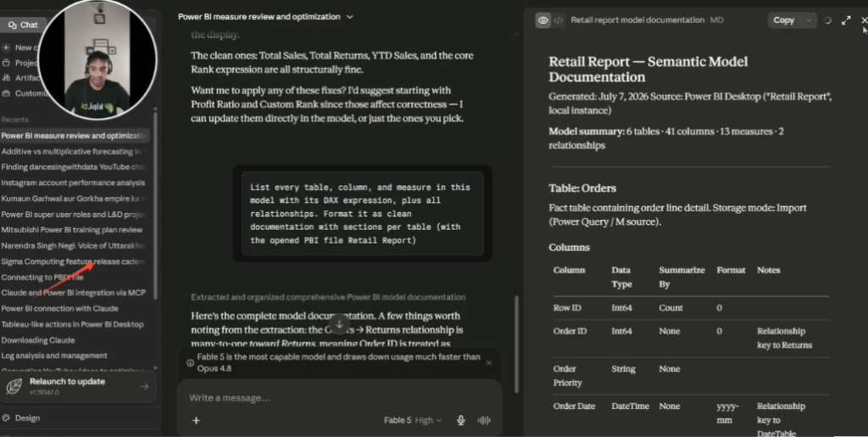
Task: Open Finding dancesingwithdata YouTube chat
Action: [x=75, y=166]
